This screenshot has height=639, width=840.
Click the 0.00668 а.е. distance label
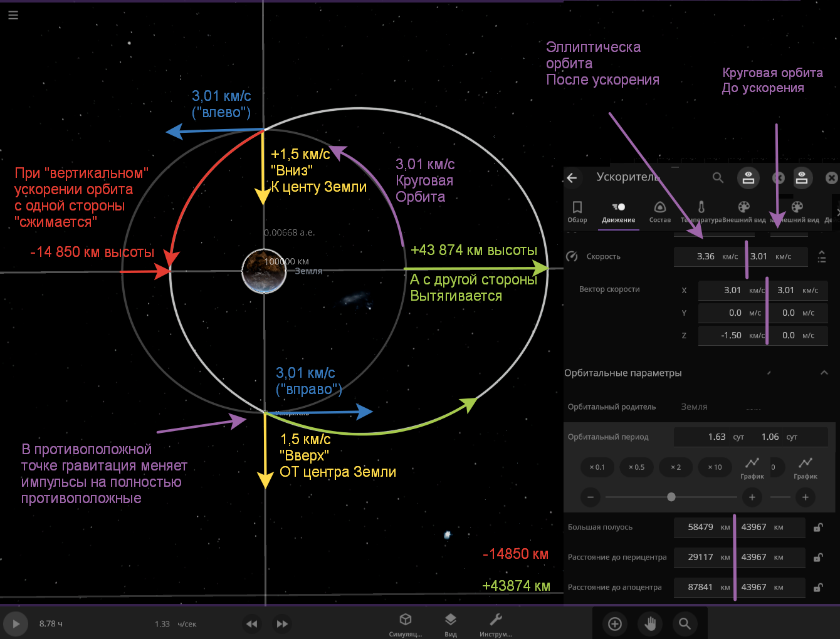coord(289,232)
